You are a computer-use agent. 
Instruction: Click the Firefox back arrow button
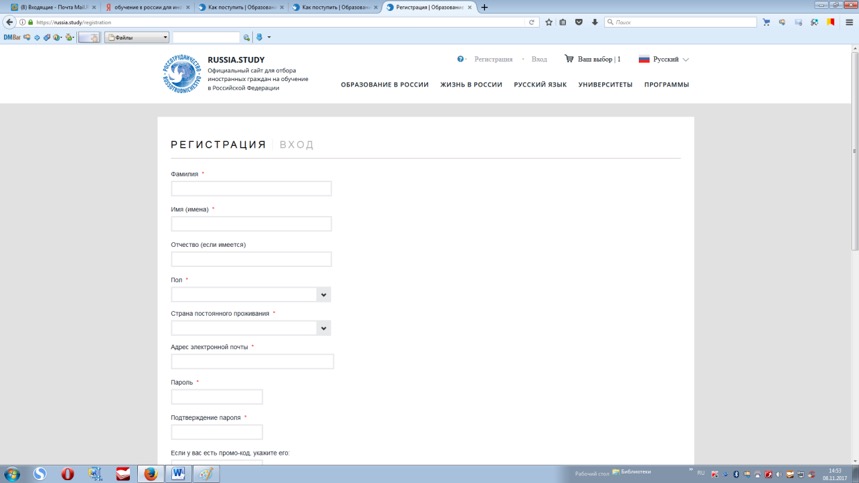point(10,22)
